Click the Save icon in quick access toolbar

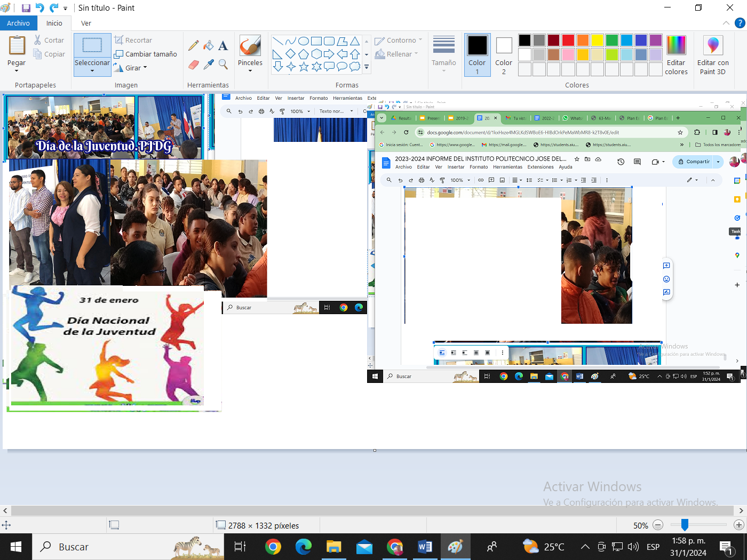tap(26, 8)
